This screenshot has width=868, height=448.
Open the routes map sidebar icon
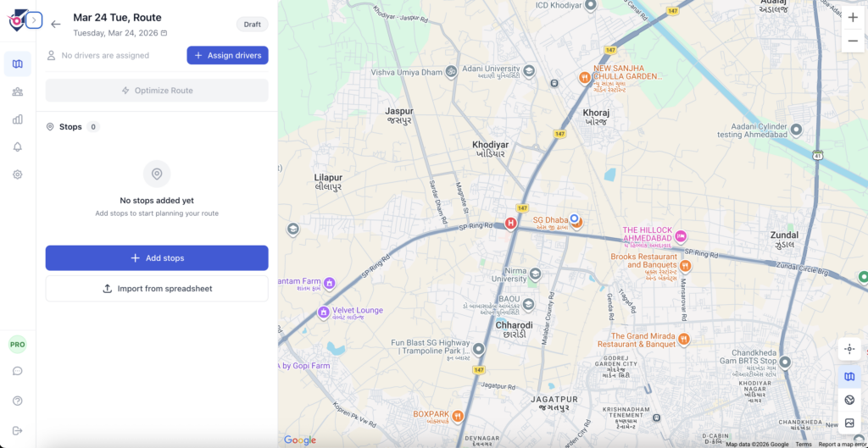[18, 64]
